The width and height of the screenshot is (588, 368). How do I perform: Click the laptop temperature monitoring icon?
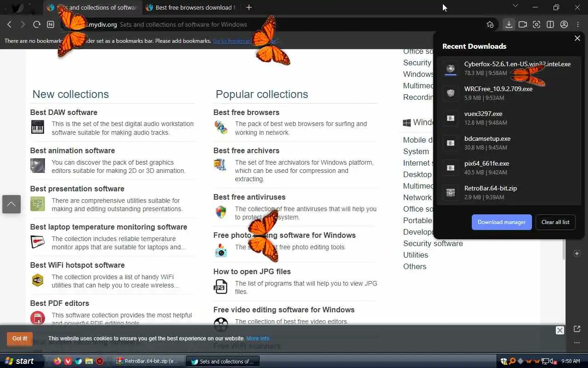(x=38, y=241)
